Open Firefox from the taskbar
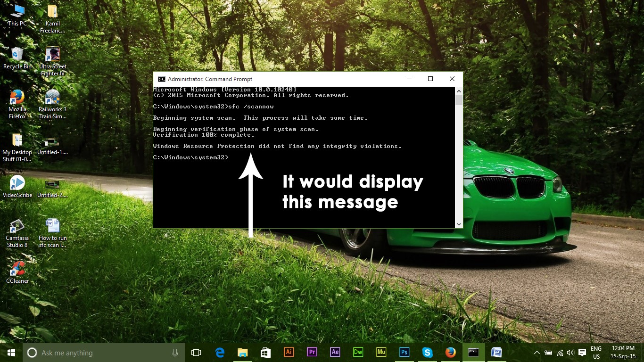644x362 pixels. 450,353
